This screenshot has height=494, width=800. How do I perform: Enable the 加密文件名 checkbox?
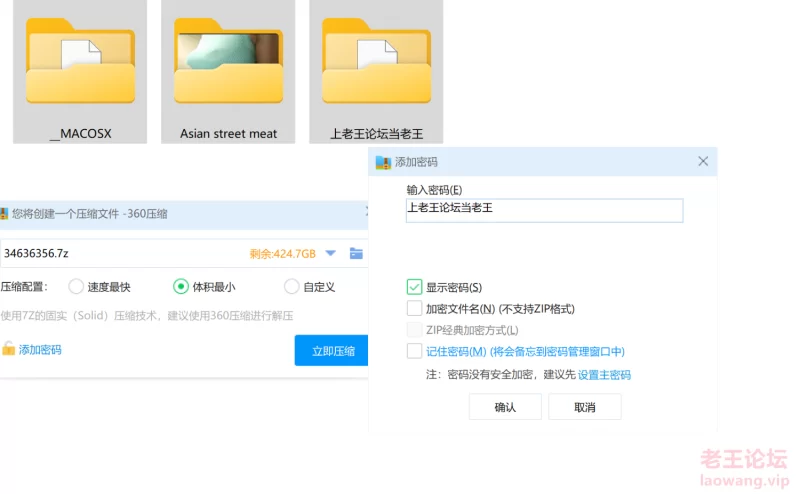click(414, 308)
